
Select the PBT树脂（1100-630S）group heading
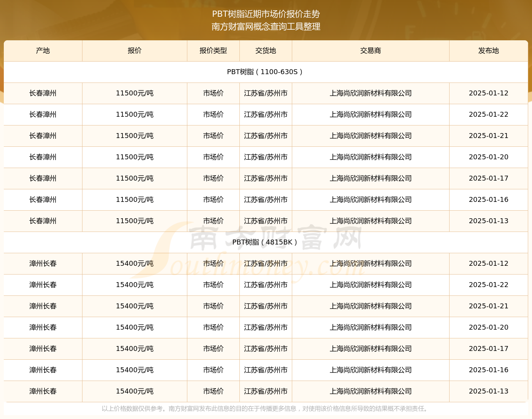tap(266, 72)
